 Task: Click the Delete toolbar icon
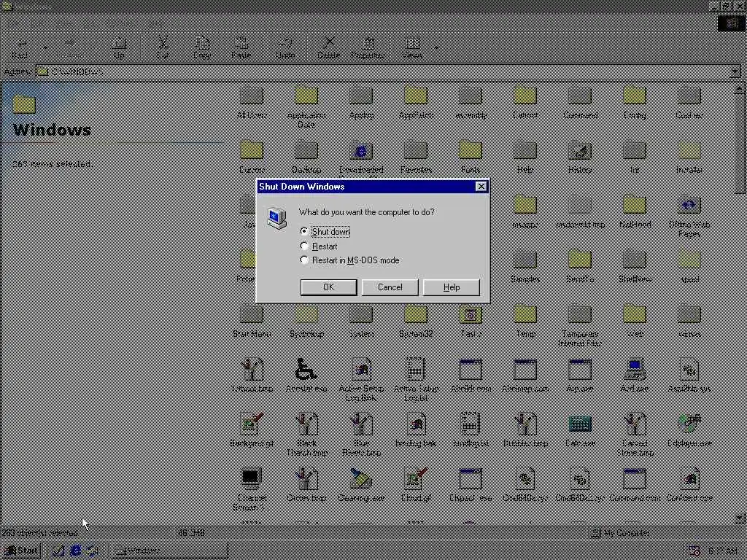[329, 48]
